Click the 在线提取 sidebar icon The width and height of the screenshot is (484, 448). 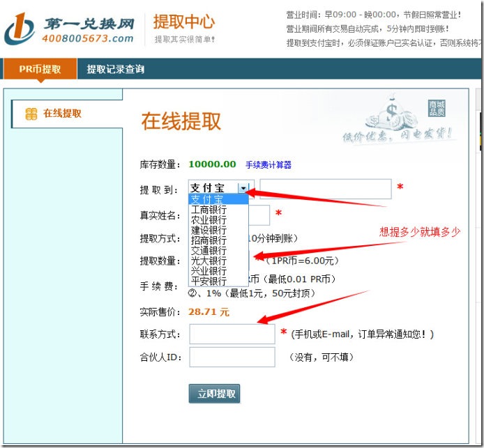coord(31,114)
